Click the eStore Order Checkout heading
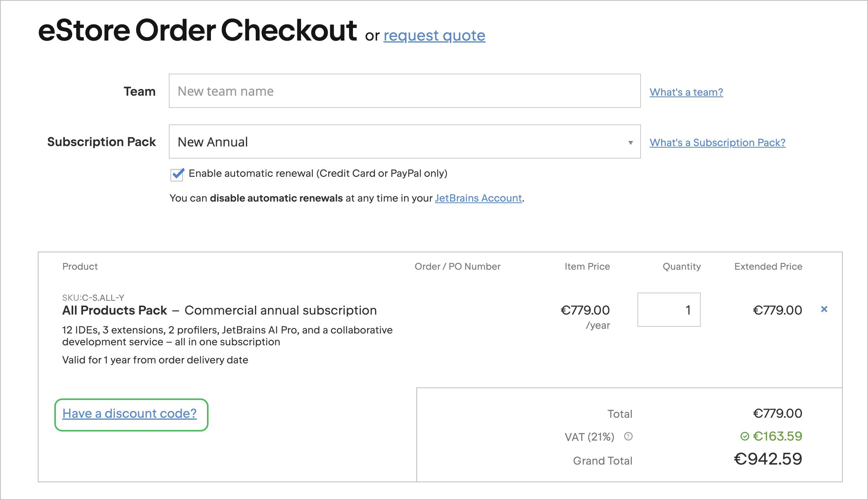Image resolution: width=868 pixels, height=500 pixels. point(198,30)
